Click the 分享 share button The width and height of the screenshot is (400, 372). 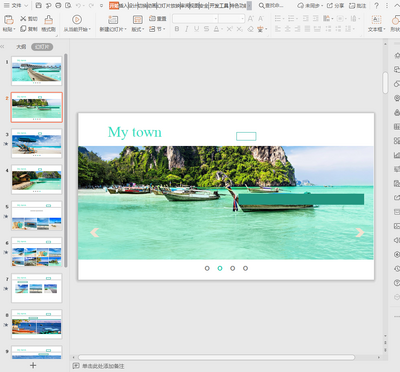(335, 5)
